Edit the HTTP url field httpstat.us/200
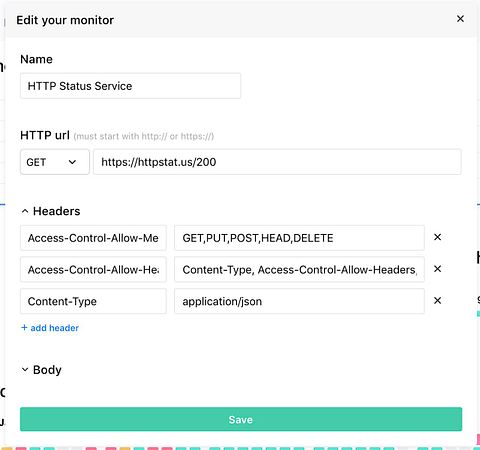The height and width of the screenshot is (450, 480). tap(277, 162)
